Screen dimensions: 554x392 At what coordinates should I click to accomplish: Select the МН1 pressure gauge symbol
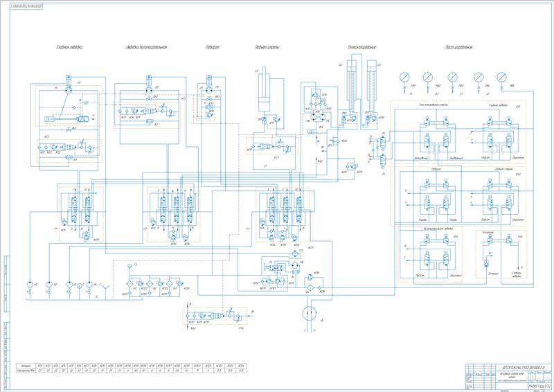404,77
